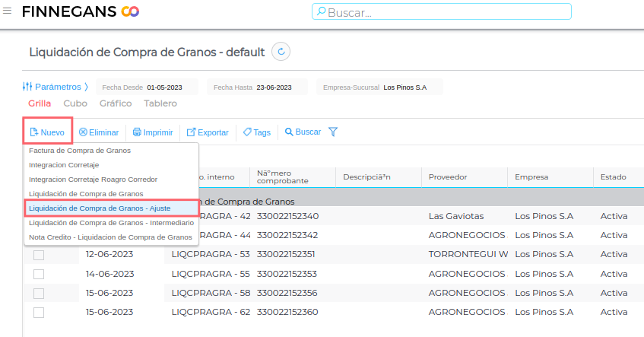This screenshot has width=644, height=337.
Task: Open the Tags toolbar button
Action: tap(257, 132)
